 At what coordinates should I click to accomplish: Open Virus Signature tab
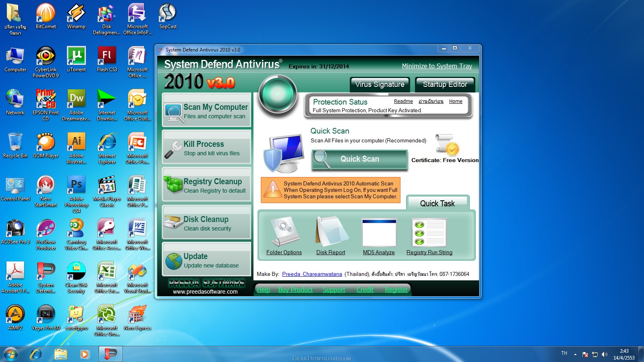click(x=380, y=84)
